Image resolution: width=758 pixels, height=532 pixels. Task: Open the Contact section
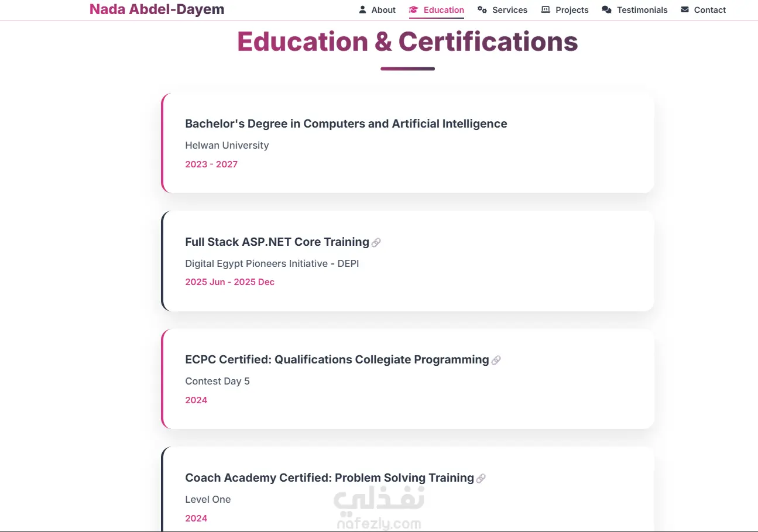pos(709,10)
